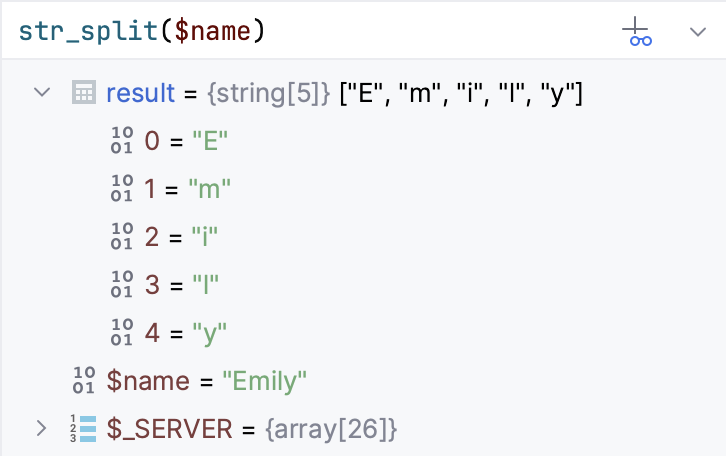726x456 pixels.
Task: Collapse the result array node
Action: click(42, 93)
